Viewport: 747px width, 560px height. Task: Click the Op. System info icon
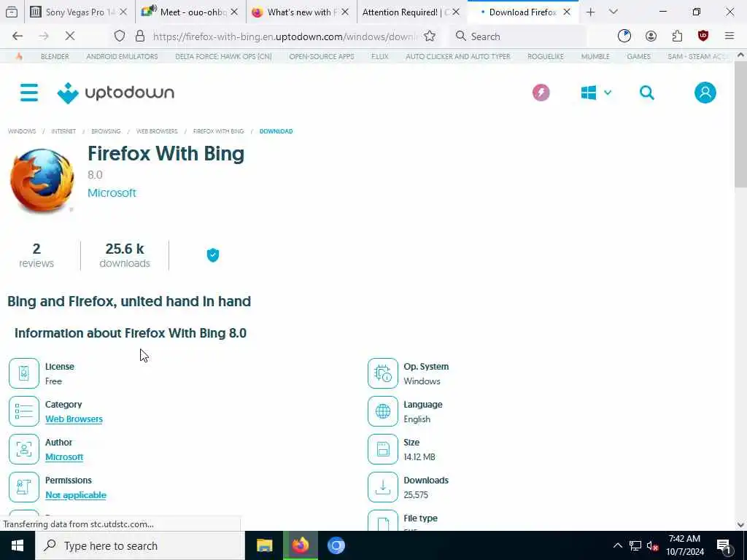[x=382, y=373]
